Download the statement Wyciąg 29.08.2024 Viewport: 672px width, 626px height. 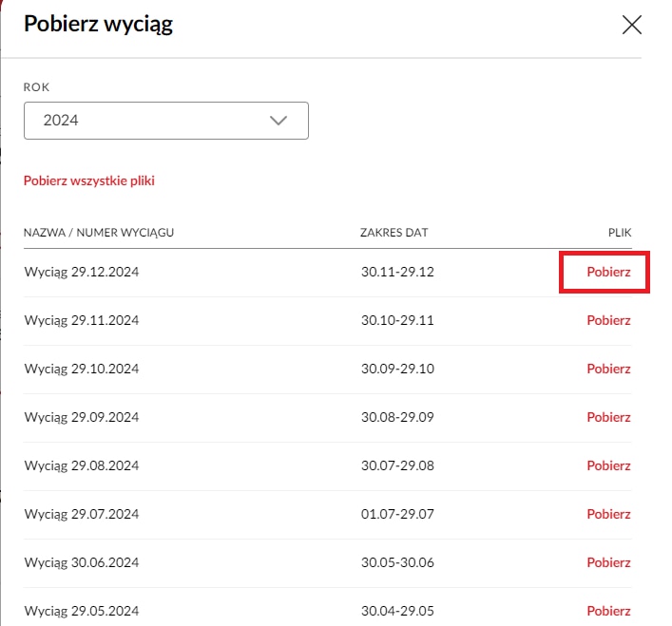click(608, 465)
